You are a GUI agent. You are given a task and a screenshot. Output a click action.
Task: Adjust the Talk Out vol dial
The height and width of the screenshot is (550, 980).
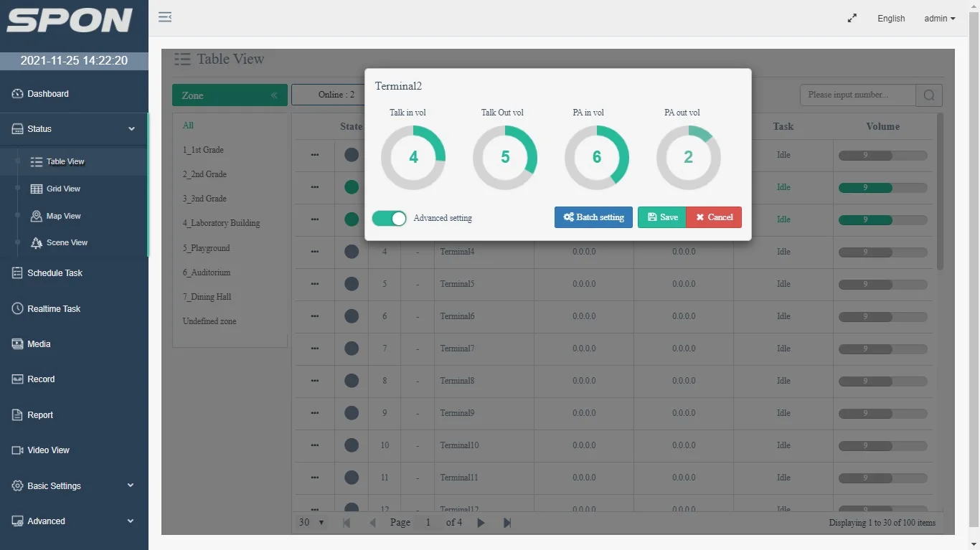505,158
